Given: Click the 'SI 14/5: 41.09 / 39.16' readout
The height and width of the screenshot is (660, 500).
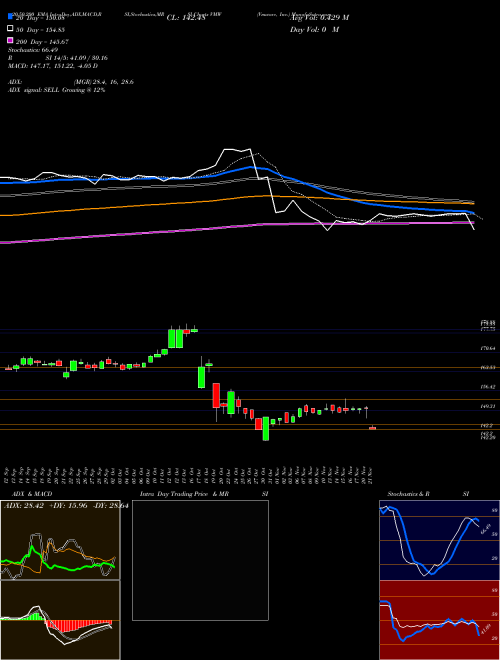Looking at the screenshot, I should tap(78, 58).
